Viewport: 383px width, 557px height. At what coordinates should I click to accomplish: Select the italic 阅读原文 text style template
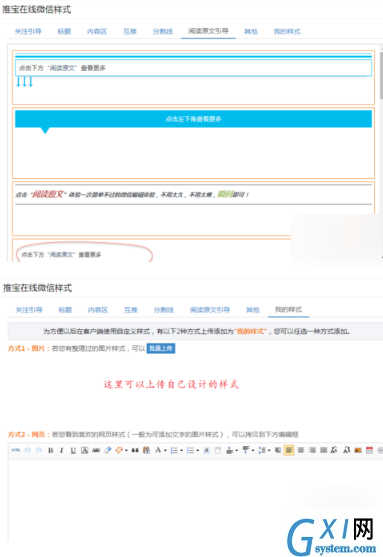pos(193,209)
